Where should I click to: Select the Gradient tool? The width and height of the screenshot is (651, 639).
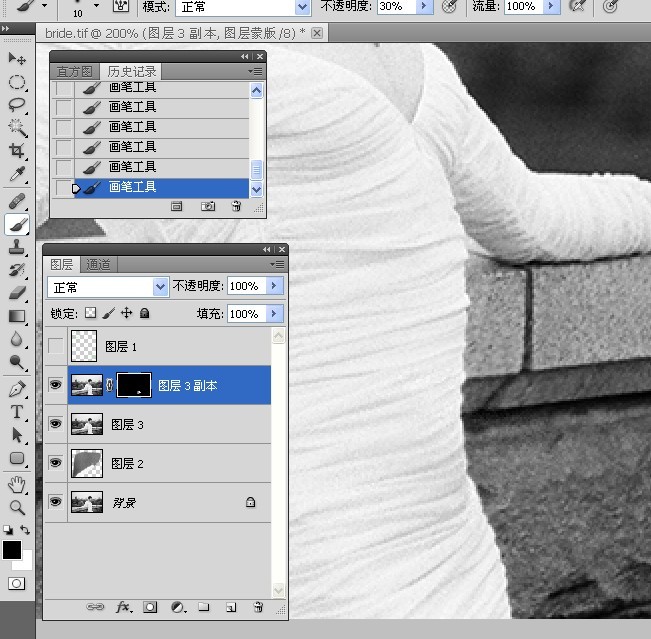click(17, 316)
